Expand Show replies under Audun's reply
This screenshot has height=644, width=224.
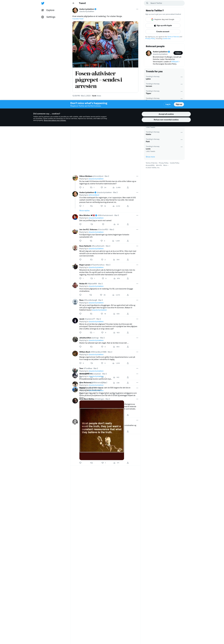[x=84, y=210]
